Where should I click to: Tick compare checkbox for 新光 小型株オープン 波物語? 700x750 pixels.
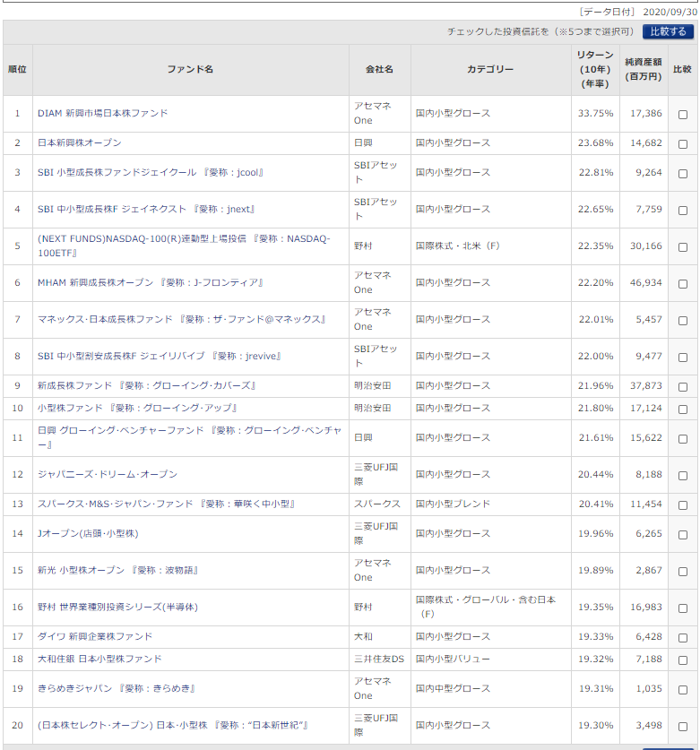click(x=683, y=572)
